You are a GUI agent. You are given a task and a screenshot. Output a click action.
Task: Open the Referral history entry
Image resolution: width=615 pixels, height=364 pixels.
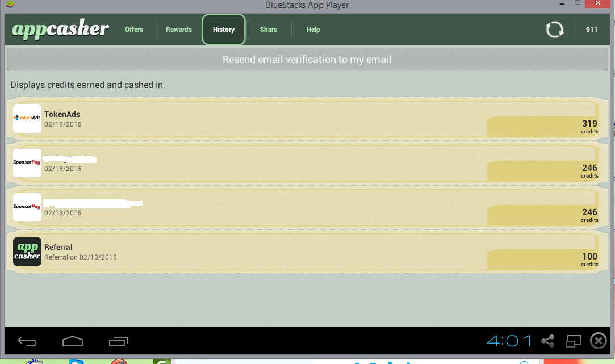click(307, 252)
